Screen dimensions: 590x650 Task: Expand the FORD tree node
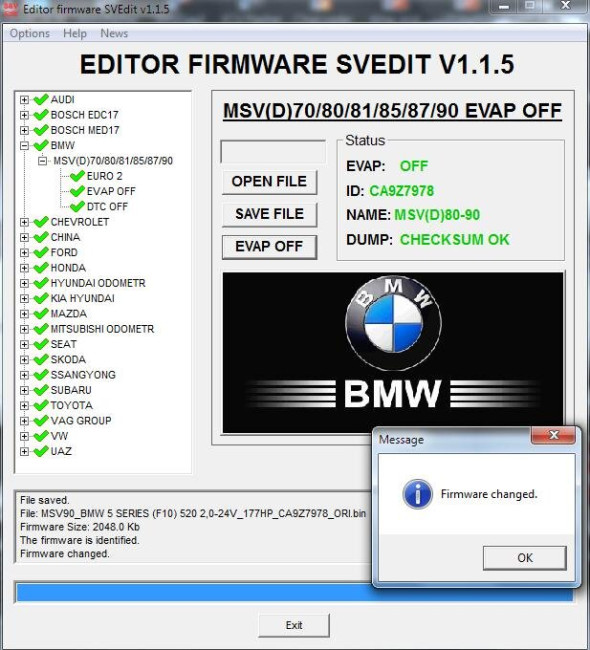[24, 253]
